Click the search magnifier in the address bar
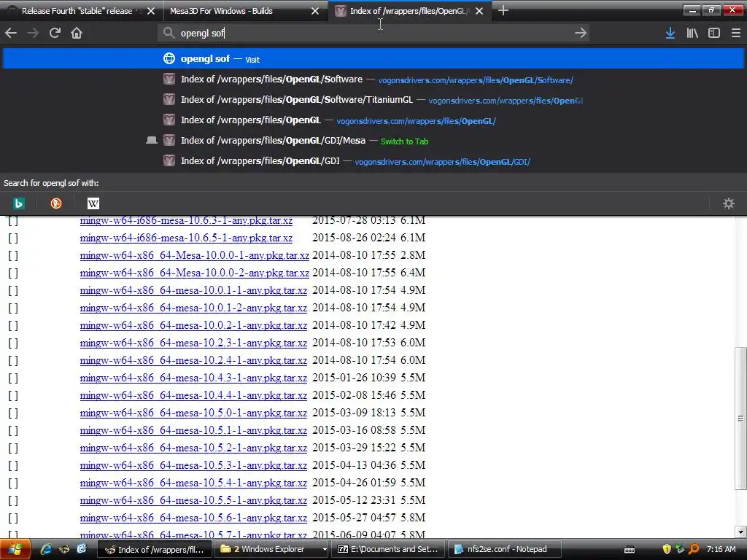This screenshot has width=747, height=560. click(169, 33)
